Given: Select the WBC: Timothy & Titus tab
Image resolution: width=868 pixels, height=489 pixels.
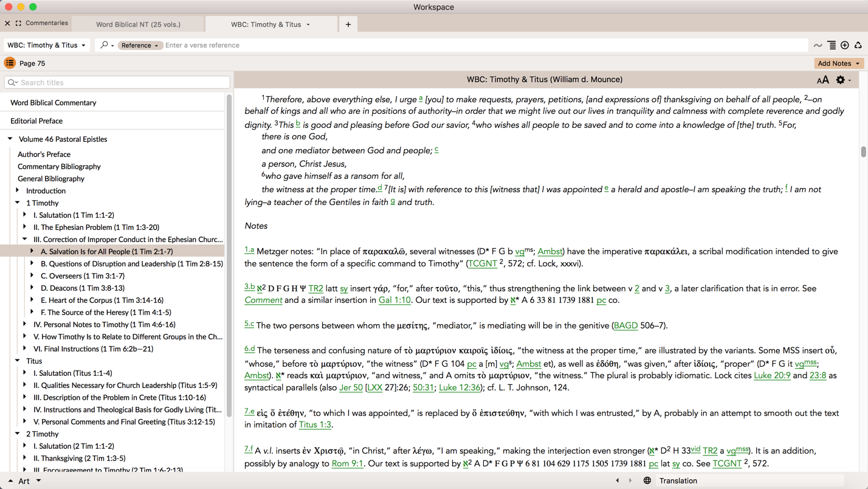Looking at the screenshot, I should click(x=266, y=24).
